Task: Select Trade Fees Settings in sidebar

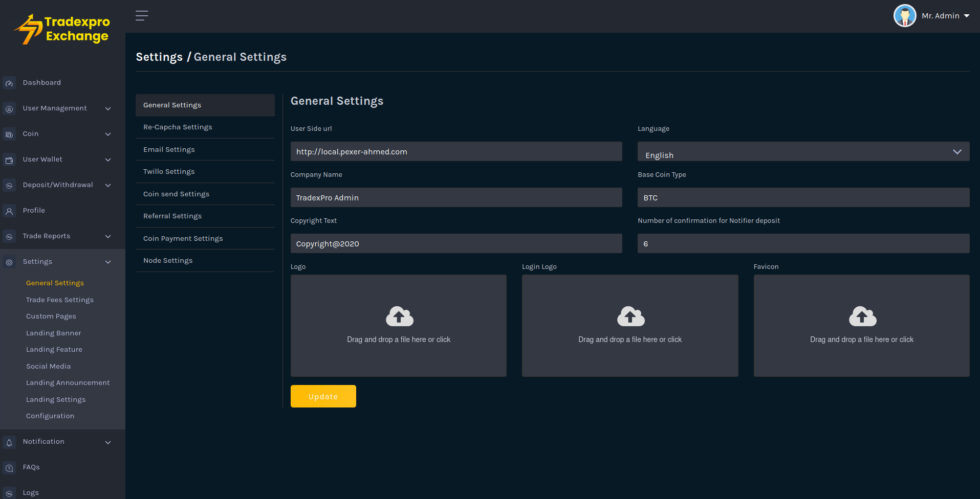Action: 60,300
